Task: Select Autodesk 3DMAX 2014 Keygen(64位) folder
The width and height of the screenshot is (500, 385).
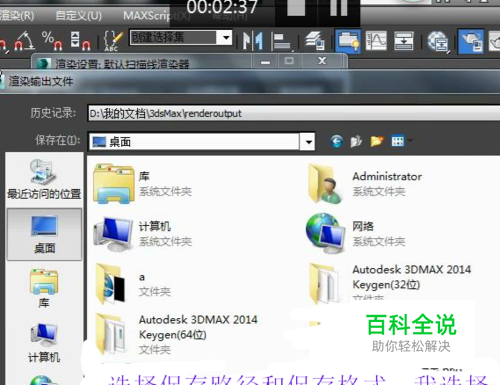Action: click(176, 334)
